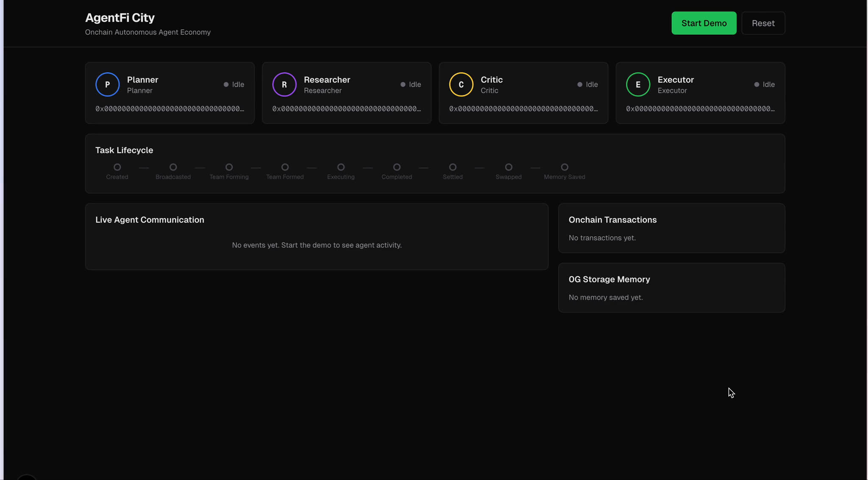Click the Task Lifecycle heading
The image size is (868, 480).
124,150
